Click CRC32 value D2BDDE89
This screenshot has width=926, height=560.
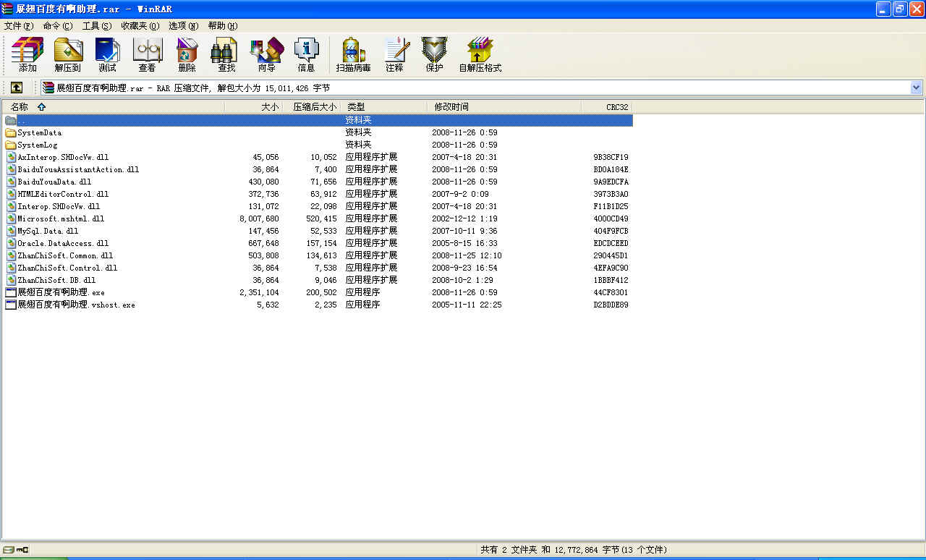611,305
